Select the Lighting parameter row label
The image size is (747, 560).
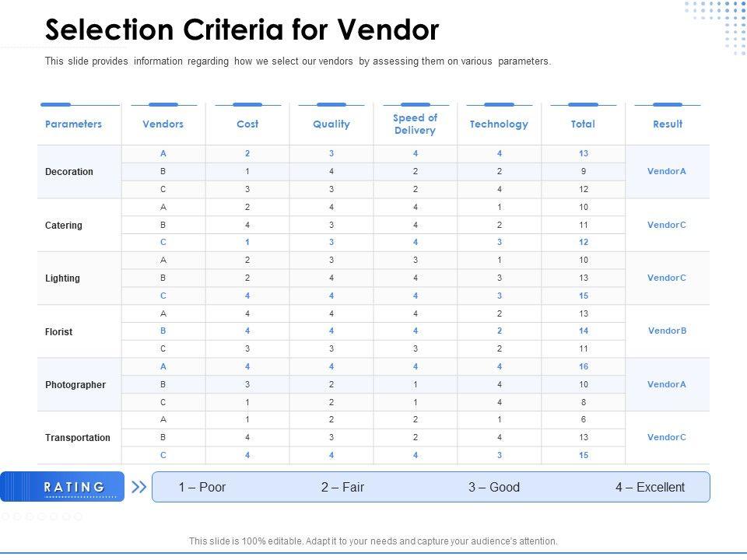[62, 278]
